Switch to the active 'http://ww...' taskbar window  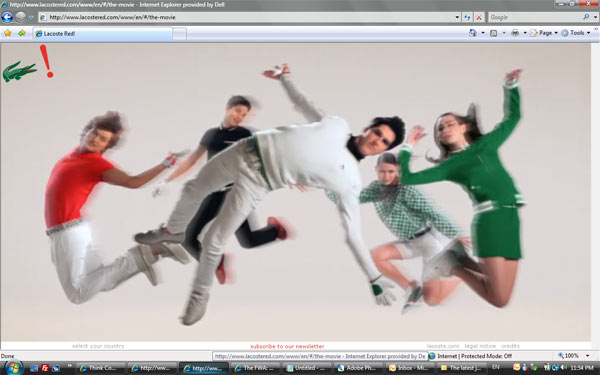point(204,368)
